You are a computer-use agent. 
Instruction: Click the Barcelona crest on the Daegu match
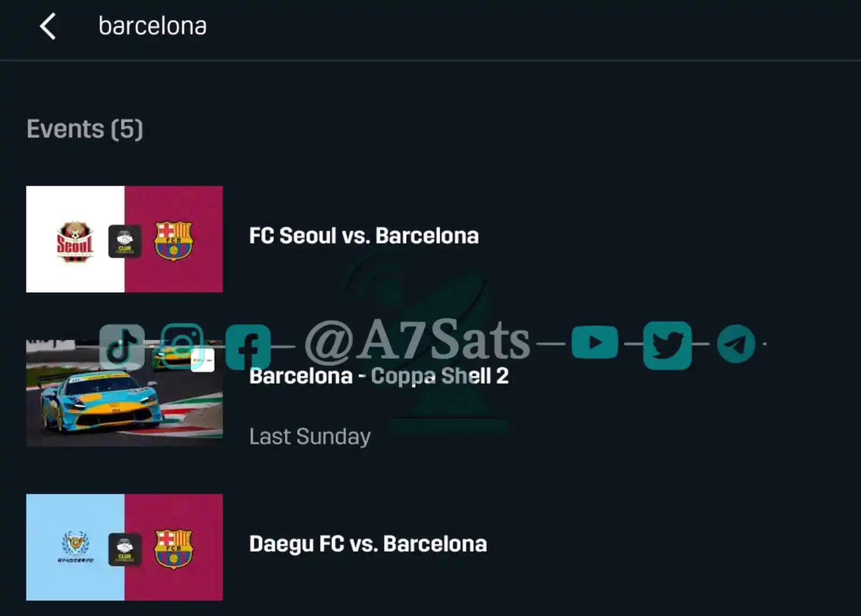173,549
